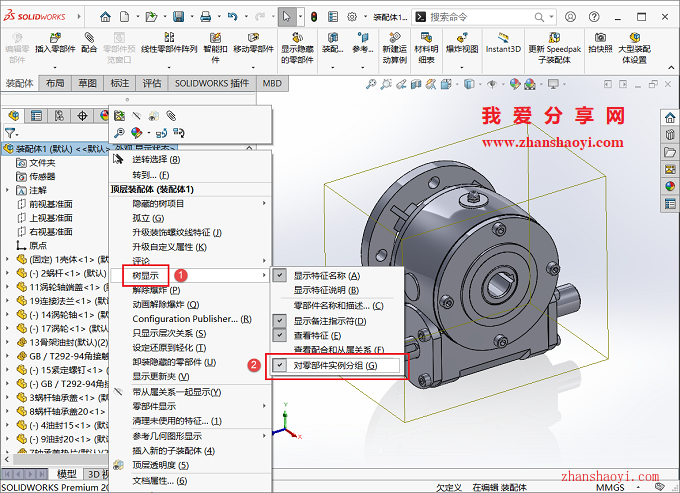Viewport: 680px width, 493px height.
Task: Open 线性零部件阵列 pattern tool
Action: click(x=169, y=43)
